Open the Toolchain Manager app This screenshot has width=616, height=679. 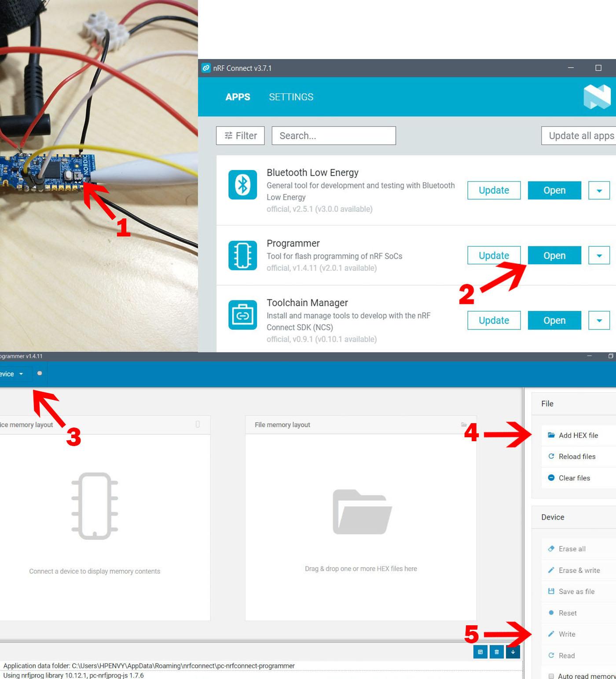pyautogui.click(x=554, y=321)
